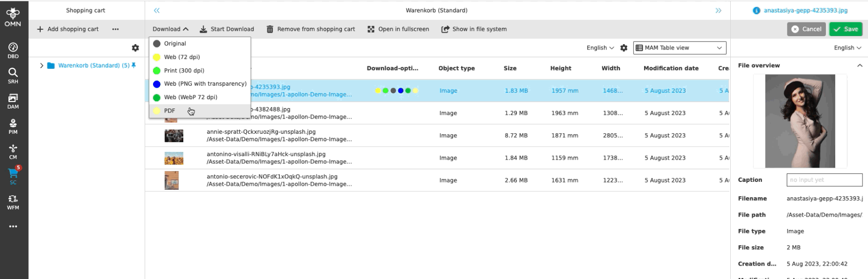The height and width of the screenshot is (279, 868).
Task: Open the SRH search module
Action: (13, 75)
